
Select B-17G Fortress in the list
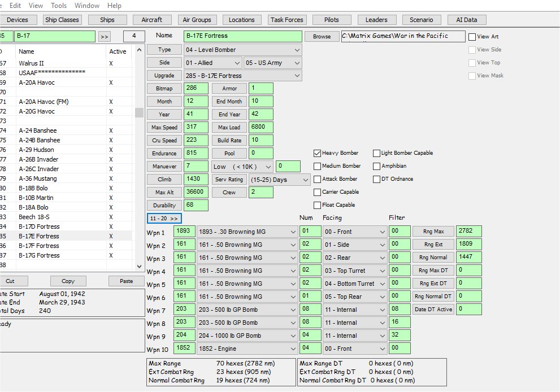(40, 255)
